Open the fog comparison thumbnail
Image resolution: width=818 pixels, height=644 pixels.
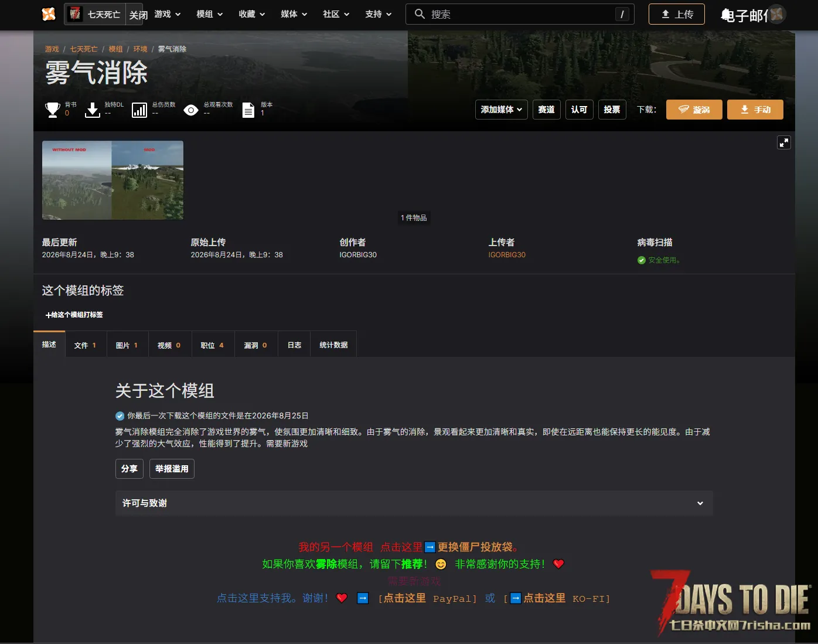pyautogui.click(x=113, y=180)
